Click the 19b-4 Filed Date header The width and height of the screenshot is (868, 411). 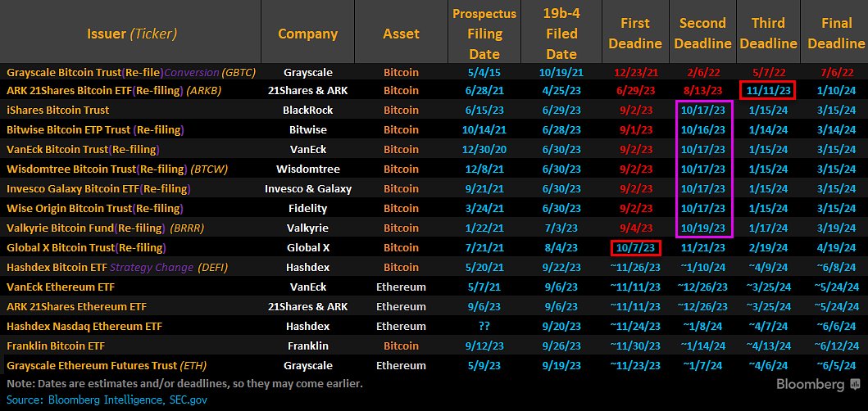pyautogui.click(x=561, y=33)
